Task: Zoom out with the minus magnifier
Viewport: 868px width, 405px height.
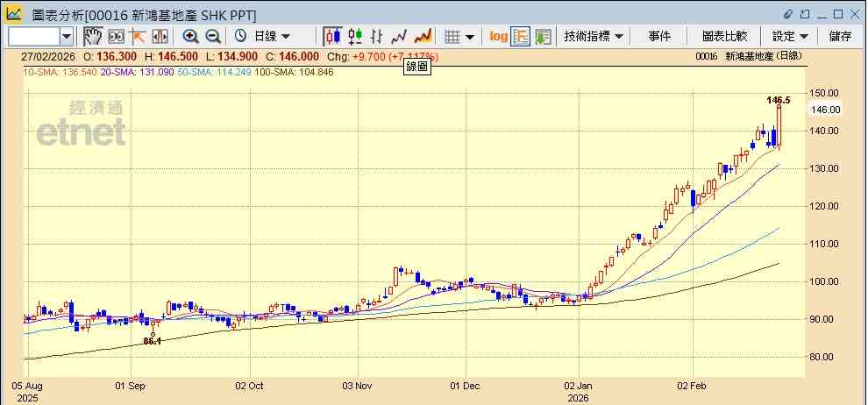Action: point(213,37)
